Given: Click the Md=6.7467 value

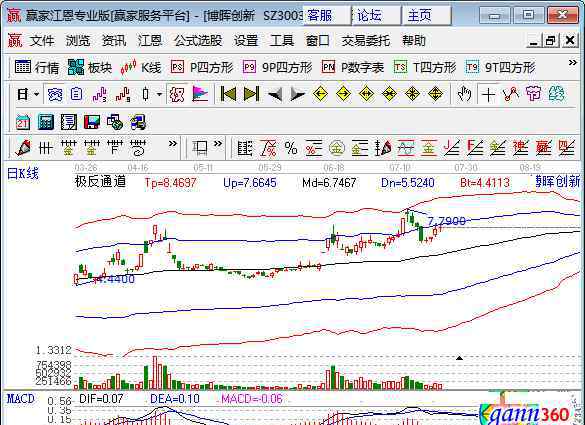Looking at the screenshot, I should click(329, 182).
